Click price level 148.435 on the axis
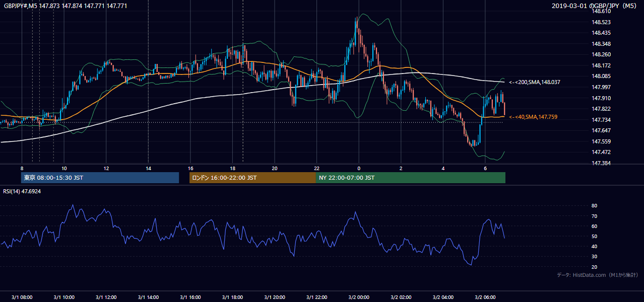This screenshot has height=302, width=644. pos(601,33)
